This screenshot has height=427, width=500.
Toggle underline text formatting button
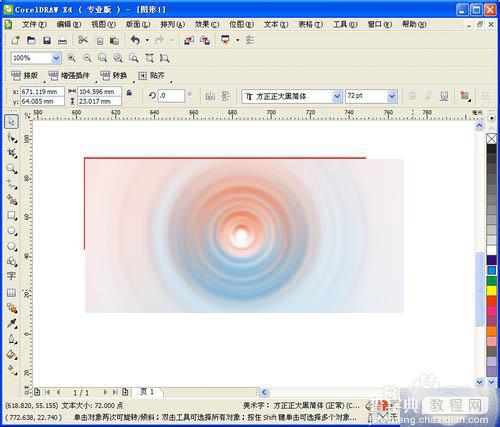444,96
